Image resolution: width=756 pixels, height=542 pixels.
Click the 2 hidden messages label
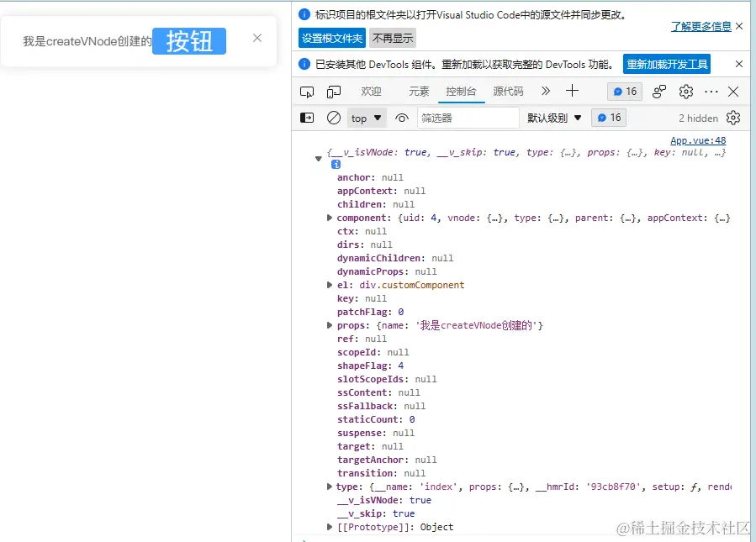(698, 118)
